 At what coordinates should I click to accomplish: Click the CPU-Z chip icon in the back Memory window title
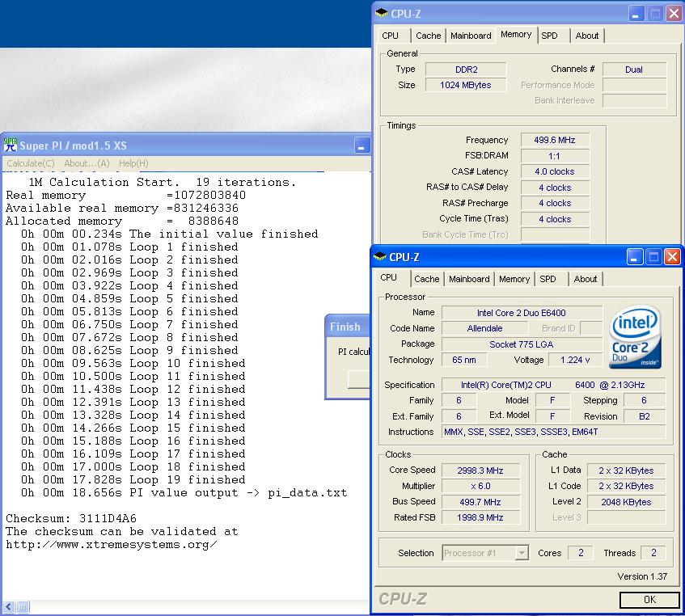[x=382, y=14]
